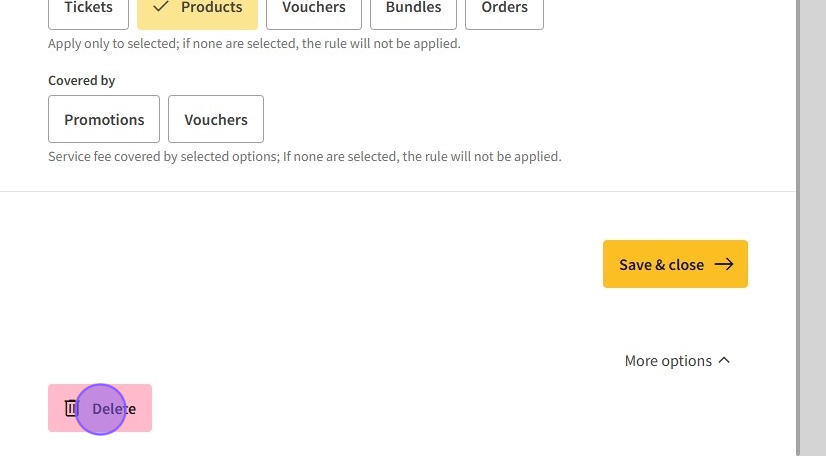Viewport: 826px width, 456px height.
Task: Click the "Covered by" heading
Action: (82, 80)
